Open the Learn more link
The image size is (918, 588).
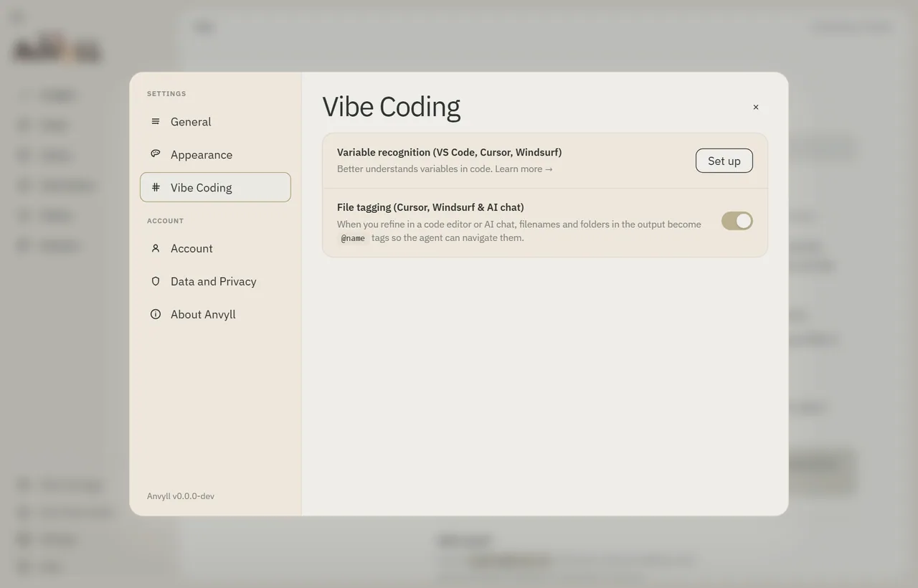(524, 169)
